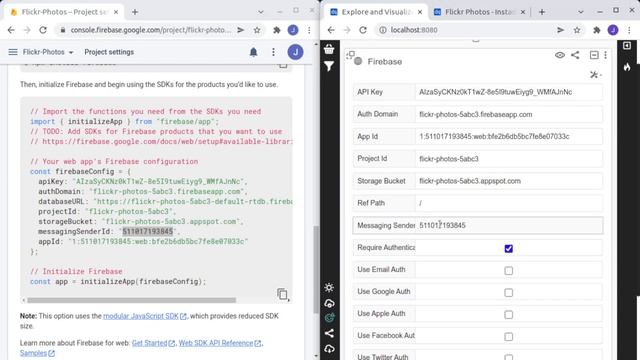Image resolution: width=640 pixels, height=360 pixels.
Task: Open the Firebase card's vertical dots menu
Action: (x=605, y=55)
